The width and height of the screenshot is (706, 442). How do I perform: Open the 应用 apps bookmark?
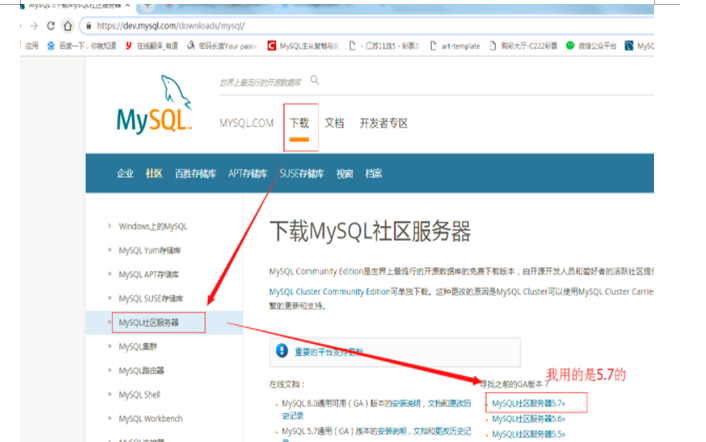pos(32,46)
